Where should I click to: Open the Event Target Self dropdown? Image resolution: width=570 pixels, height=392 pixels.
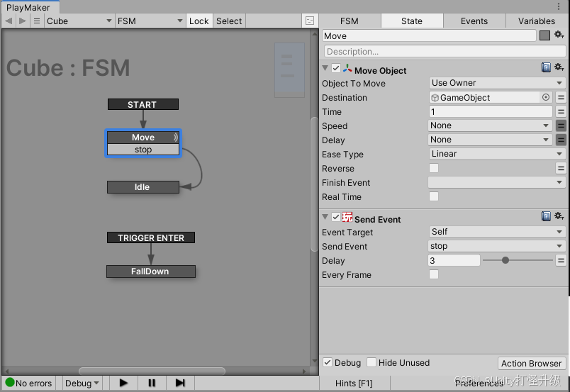click(497, 232)
